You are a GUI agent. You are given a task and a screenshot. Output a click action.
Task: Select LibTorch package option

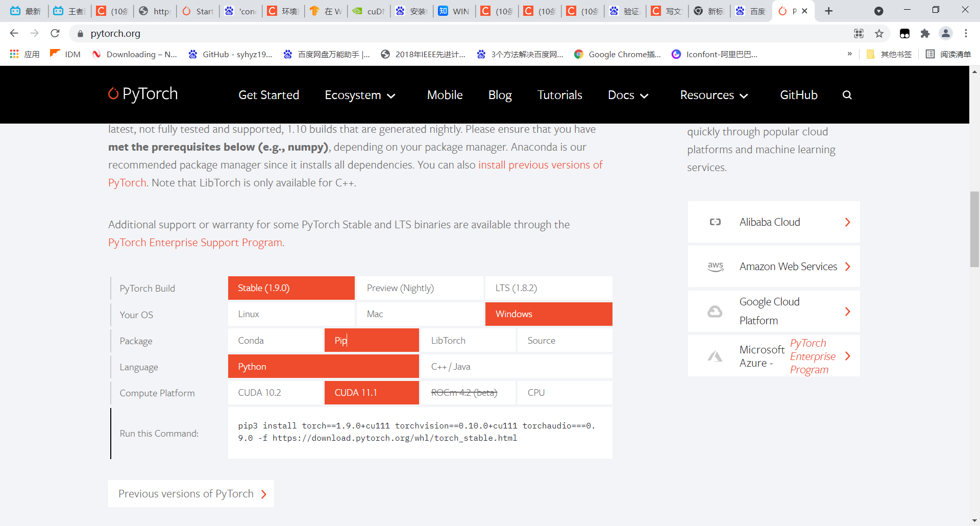pos(468,340)
